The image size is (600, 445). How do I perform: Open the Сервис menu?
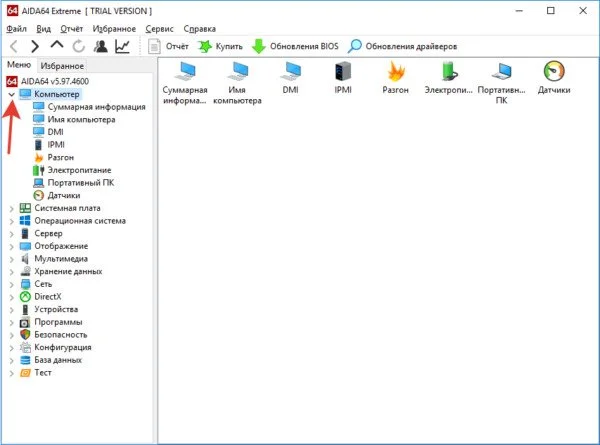[x=160, y=29]
